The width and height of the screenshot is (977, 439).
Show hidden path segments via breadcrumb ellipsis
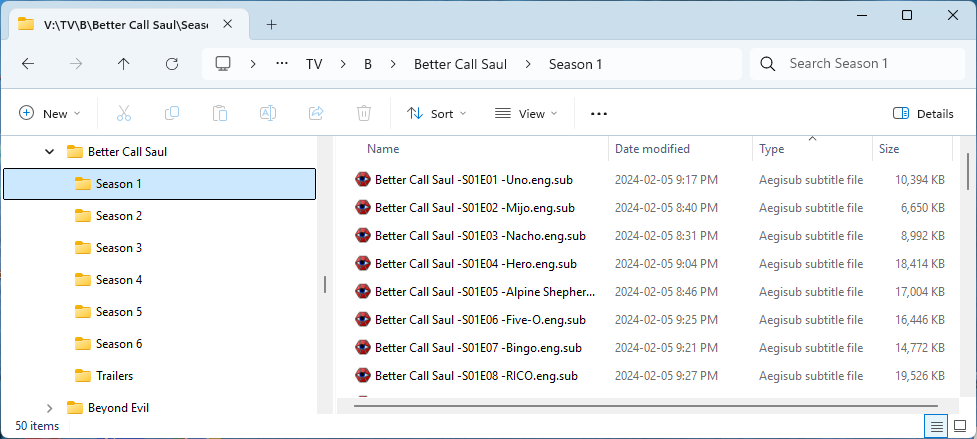282,64
